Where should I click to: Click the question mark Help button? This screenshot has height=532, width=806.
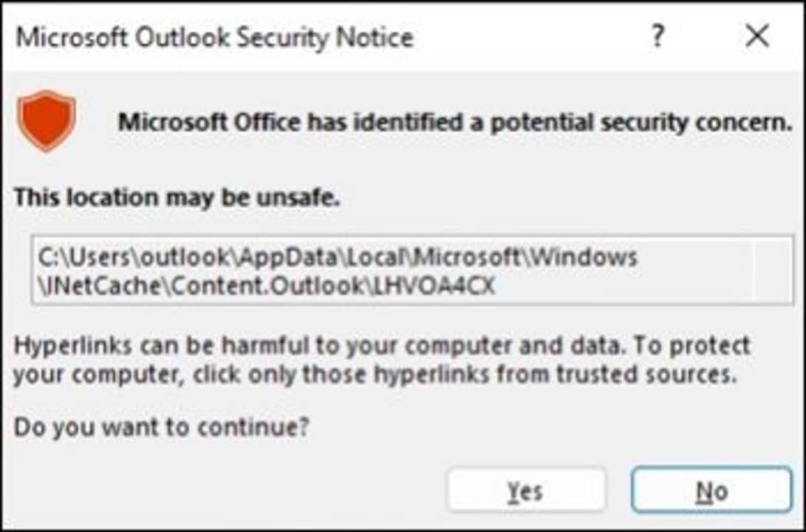click(x=657, y=36)
